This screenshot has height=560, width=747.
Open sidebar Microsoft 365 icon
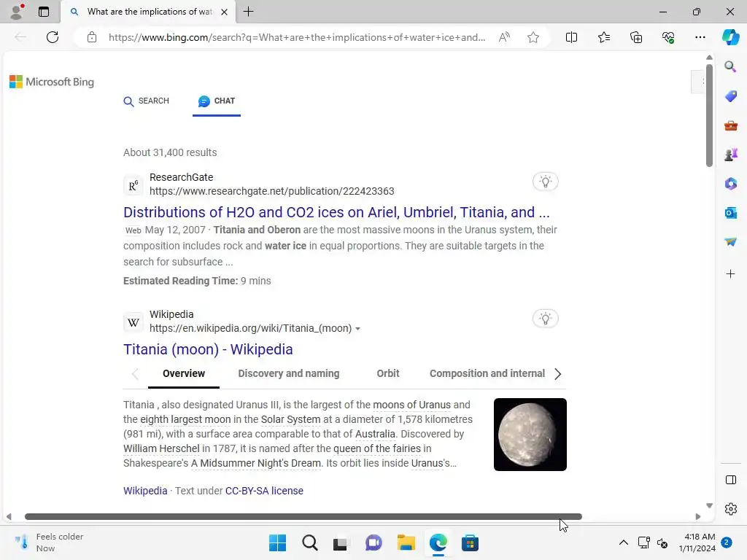(x=730, y=184)
